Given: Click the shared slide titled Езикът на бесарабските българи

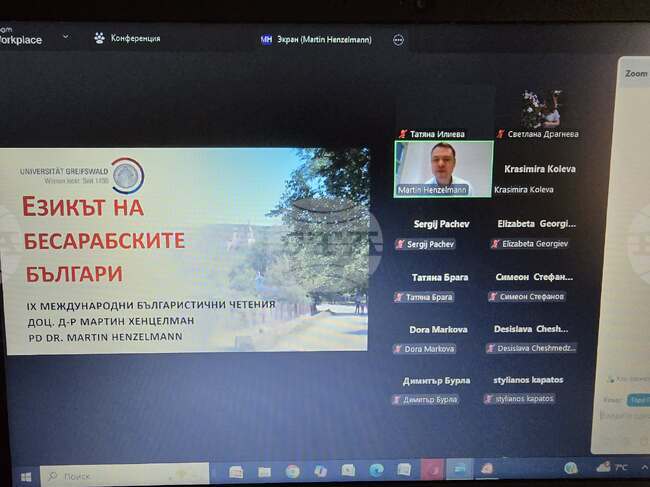Looking at the screenshot, I should (x=185, y=249).
